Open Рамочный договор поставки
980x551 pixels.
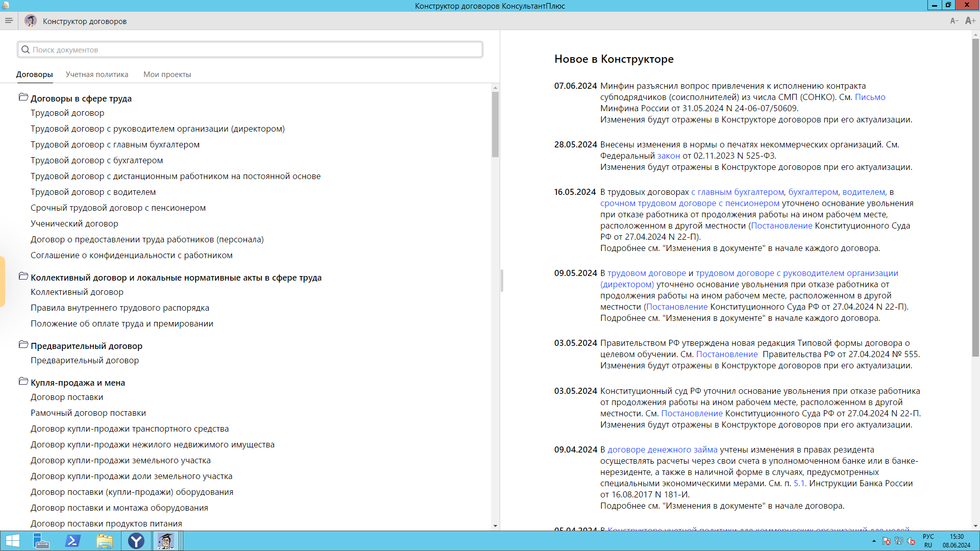pyautogui.click(x=88, y=413)
